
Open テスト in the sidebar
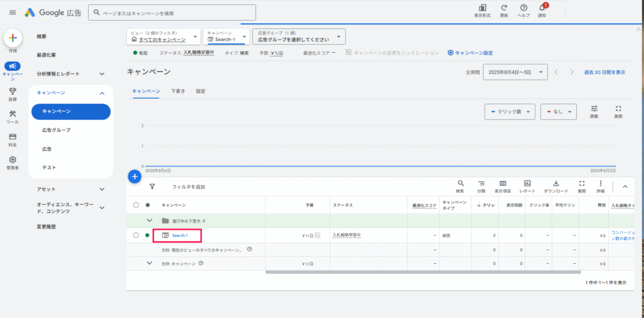point(49,168)
